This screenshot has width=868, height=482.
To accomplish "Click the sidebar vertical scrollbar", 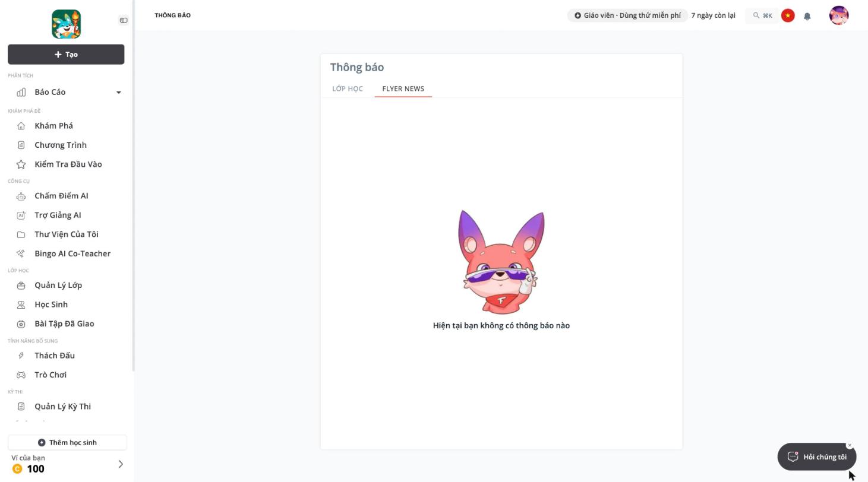I will (x=133, y=186).
